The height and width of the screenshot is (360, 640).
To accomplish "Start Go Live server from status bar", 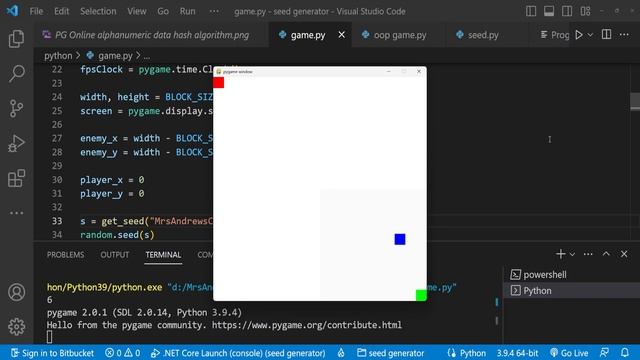I will 569,353.
